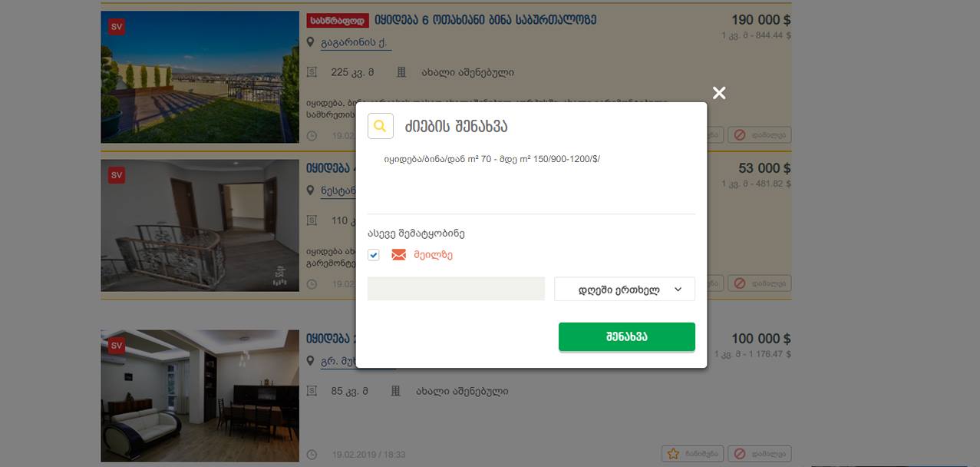The image size is (980, 467).
Task: Click the block icon button on last listing
Action: 759,454
